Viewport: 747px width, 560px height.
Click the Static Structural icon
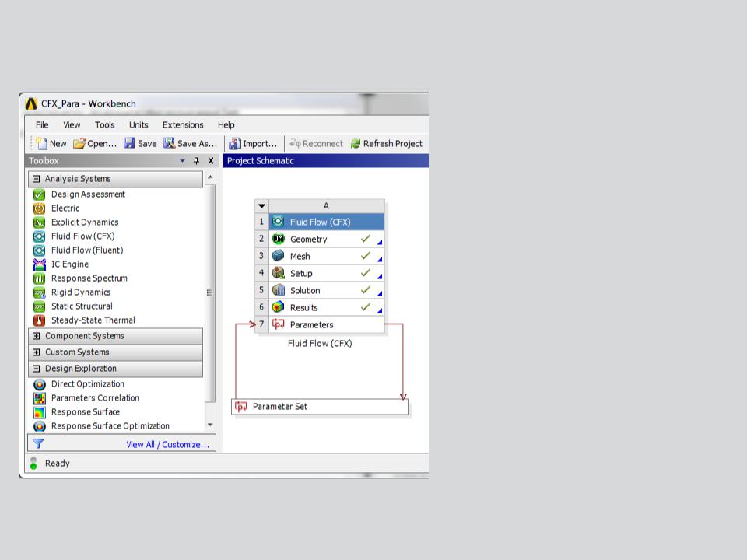coord(40,306)
